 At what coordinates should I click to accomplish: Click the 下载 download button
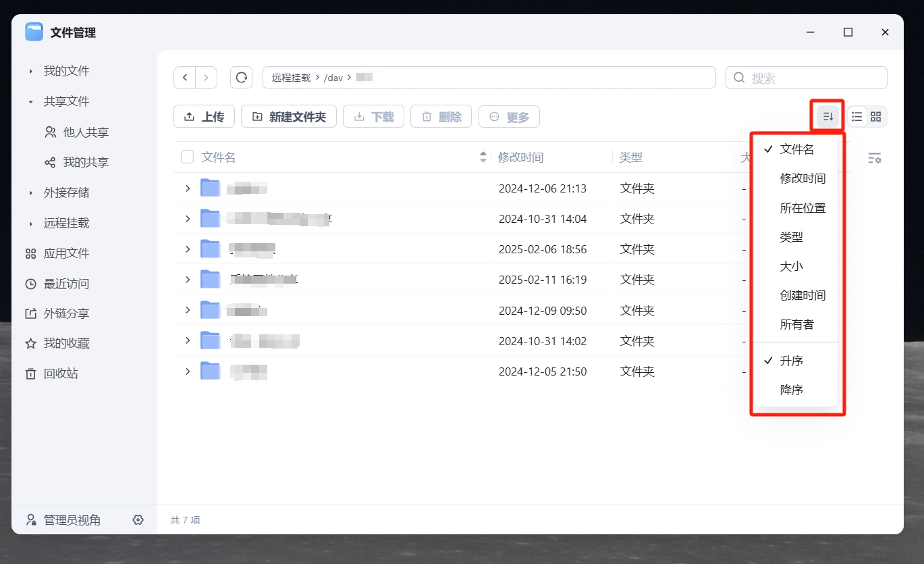pyautogui.click(x=373, y=117)
